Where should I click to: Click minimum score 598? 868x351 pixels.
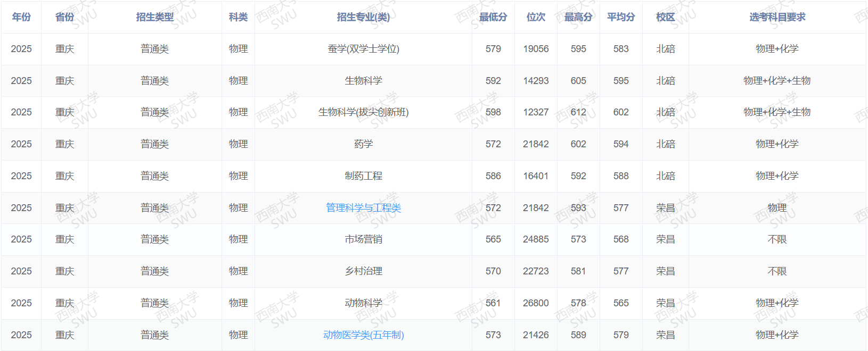point(493,112)
